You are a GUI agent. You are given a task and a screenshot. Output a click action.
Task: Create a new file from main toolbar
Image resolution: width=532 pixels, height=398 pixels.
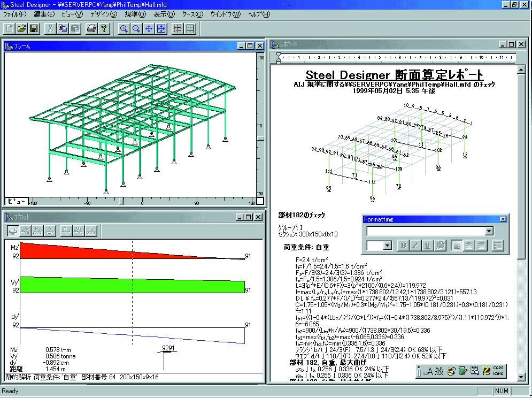(x=9, y=28)
